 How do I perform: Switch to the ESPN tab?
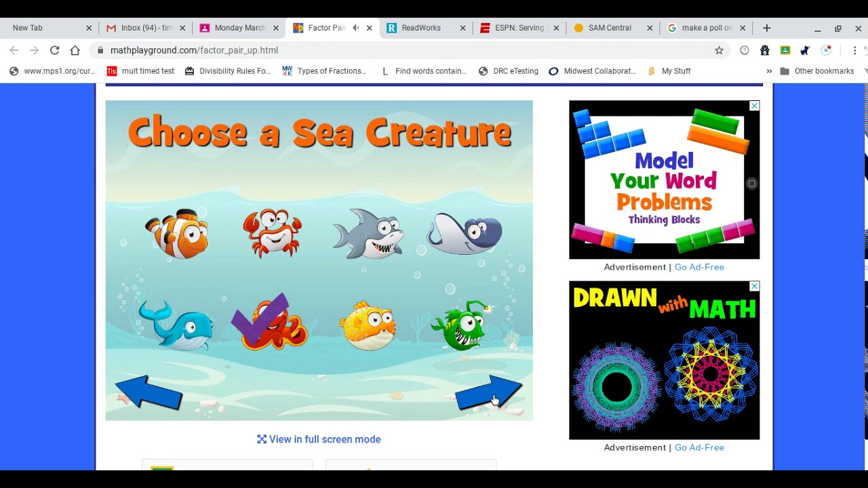519,28
